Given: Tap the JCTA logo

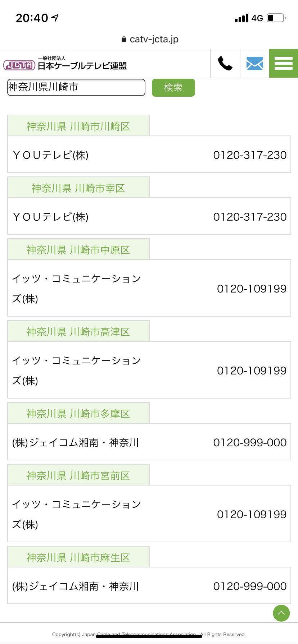Looking at the screenshot, I should (x=19, y=65).
